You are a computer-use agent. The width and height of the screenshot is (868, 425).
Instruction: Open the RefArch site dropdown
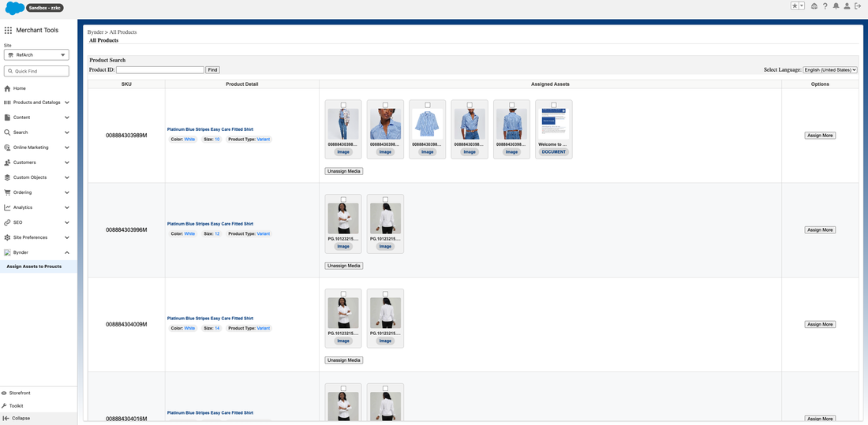[x=36, y=54]
